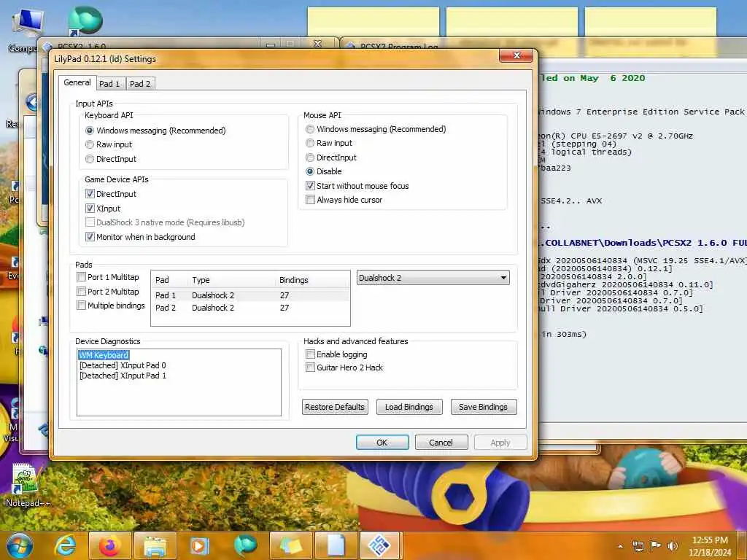Enable Port 1 Multitap checkbox
This screenshot has width=747, height=560.
(x=108, y=277)
